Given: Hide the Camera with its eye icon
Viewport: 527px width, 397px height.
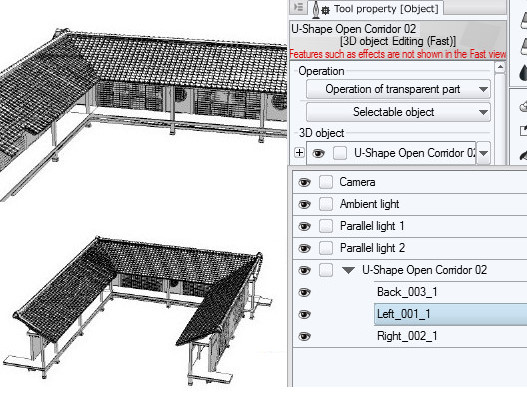Looking at the screenshot, I should (x=304, y=182).
